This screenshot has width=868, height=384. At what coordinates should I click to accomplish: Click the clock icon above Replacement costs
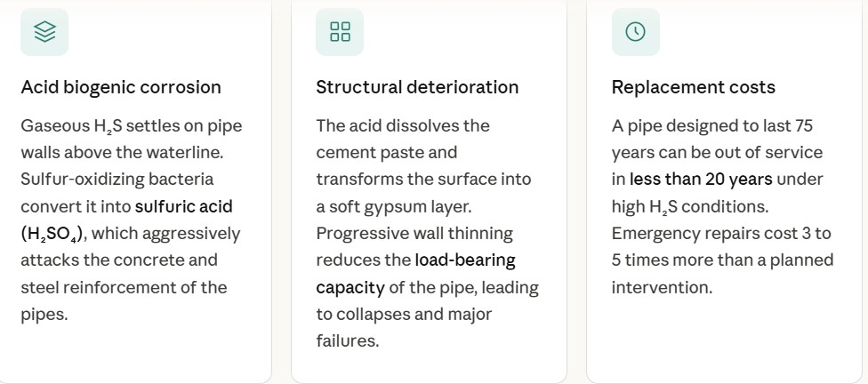click(635, 32)
